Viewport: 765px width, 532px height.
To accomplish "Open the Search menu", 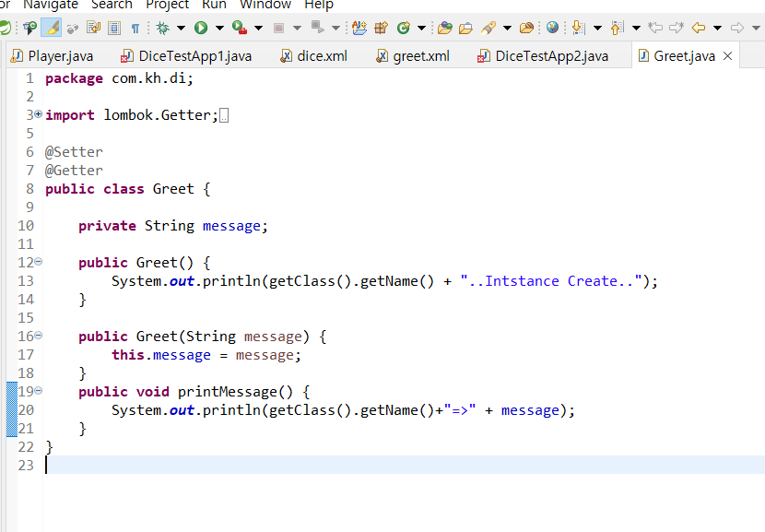I will [x=112, y=5].
